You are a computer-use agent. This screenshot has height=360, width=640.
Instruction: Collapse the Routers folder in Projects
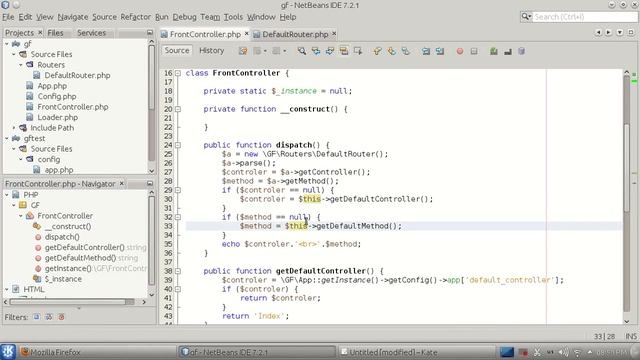(x=21, y=65)
